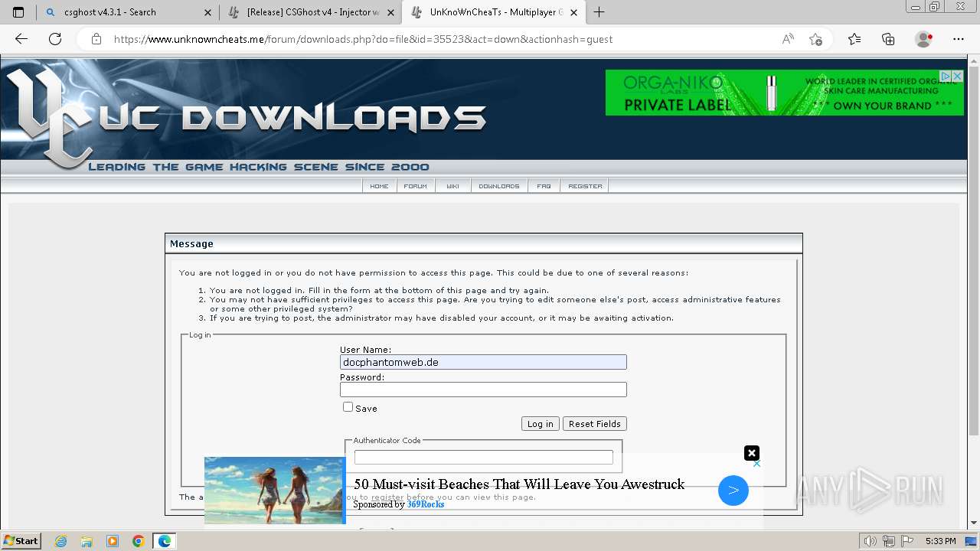This screenshot has width=980, height=551.
Task: Open the tab actions menu icon
Action: [18, 12]
